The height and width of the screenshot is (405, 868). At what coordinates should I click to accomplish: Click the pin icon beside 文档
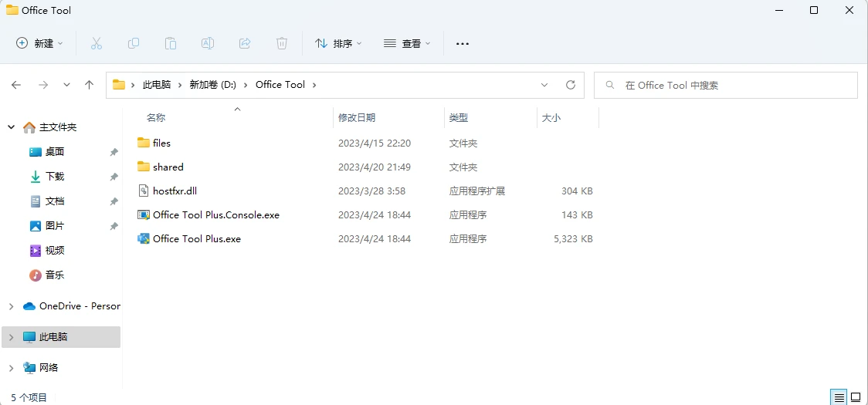114,201
